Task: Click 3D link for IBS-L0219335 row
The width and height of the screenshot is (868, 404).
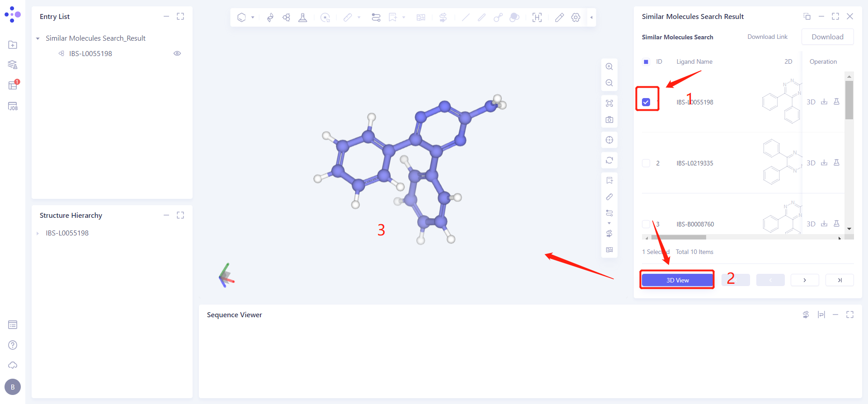Action: [x=811, y=163]
